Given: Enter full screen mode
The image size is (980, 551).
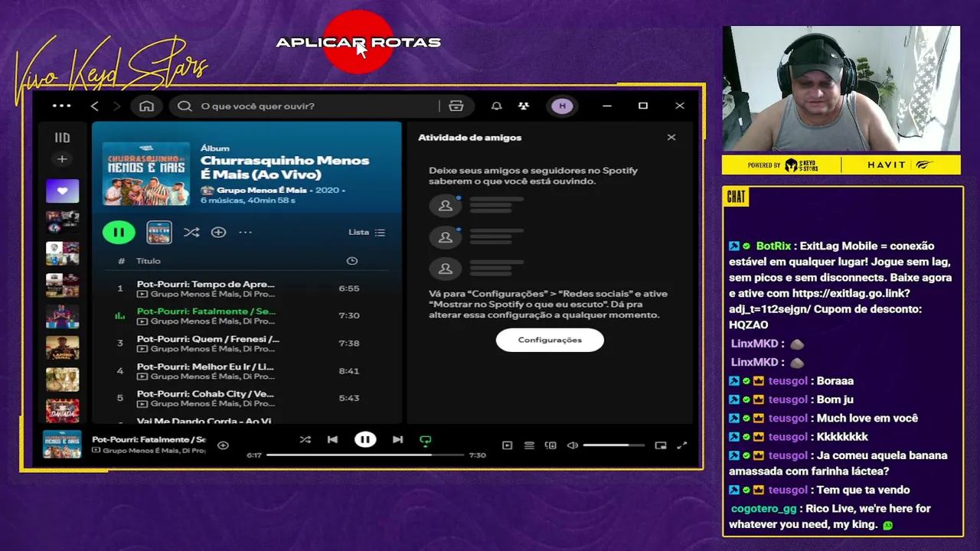Looking at the screenshot, I should [x=682, y=445].
